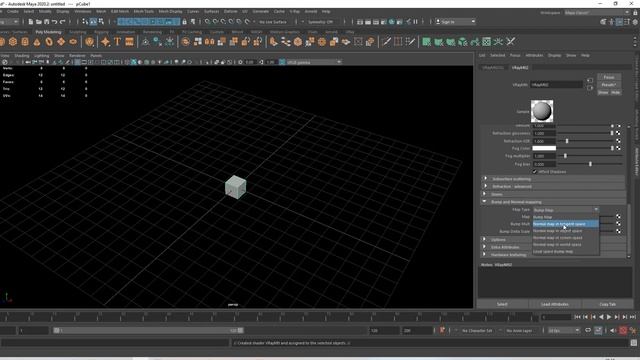640x360 pixels.
Task: Click the Presets button
Action: point(609,85)
